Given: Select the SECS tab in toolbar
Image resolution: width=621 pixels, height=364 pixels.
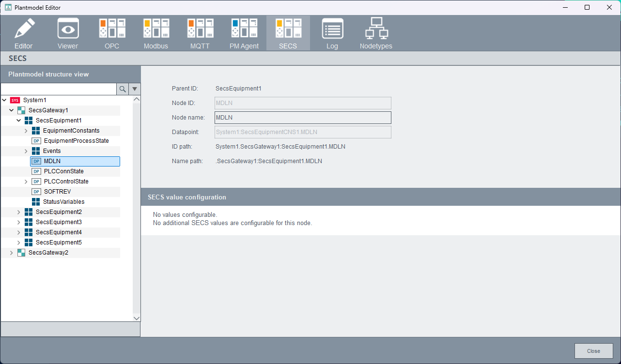Looking at the screenshot, I should 288,33.
